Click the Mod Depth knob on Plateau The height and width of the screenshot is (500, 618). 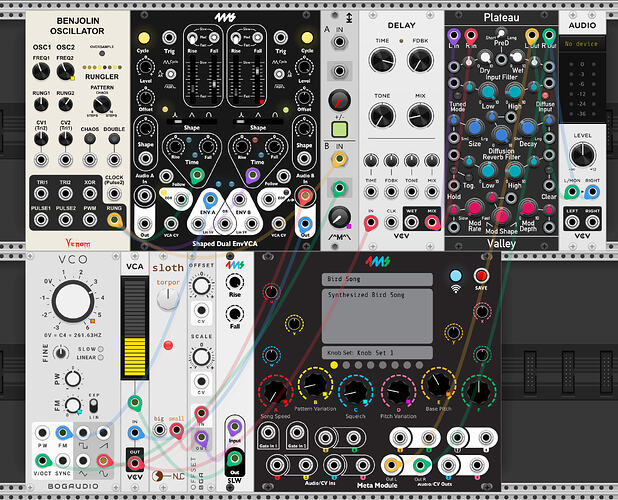tap(527, 207)
